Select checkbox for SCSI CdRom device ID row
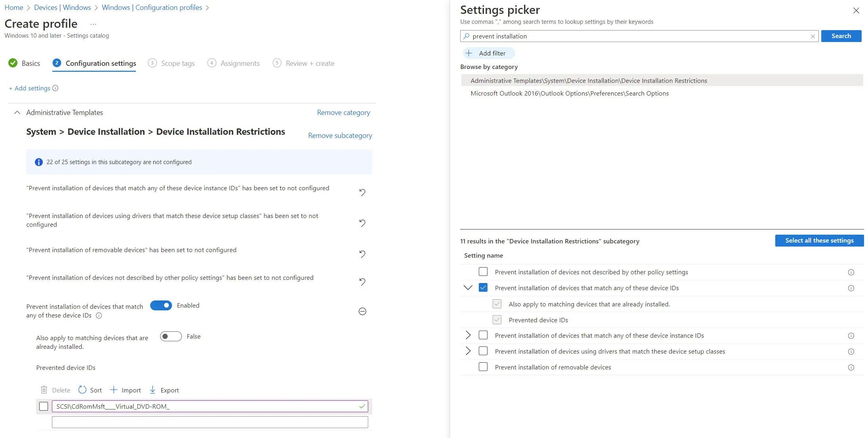 [x=44, y=406]
